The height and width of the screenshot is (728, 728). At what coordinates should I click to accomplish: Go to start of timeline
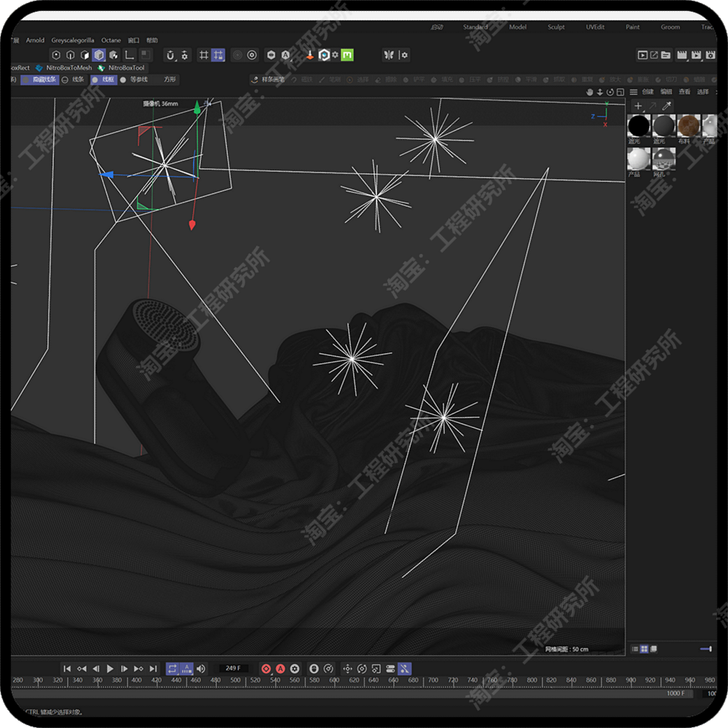(67, 668)
